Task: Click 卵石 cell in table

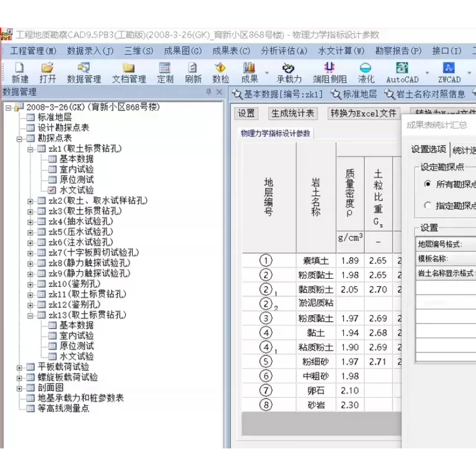Action: 316,390
